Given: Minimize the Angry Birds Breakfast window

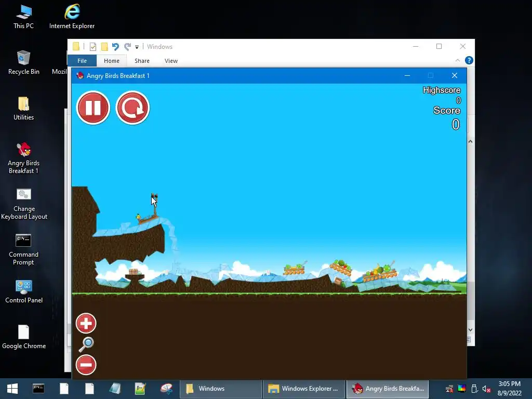Looking at the screenshot, I should coord(407,76).
